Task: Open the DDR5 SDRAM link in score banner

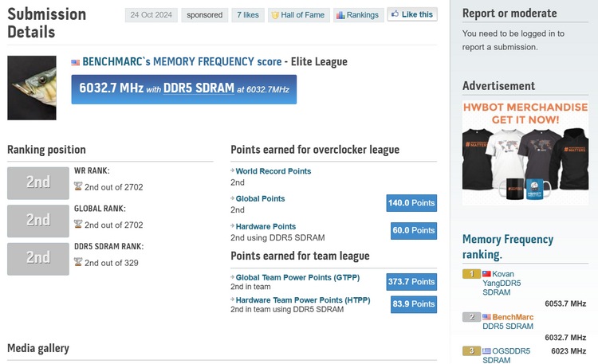Action: tap(199, 89)
